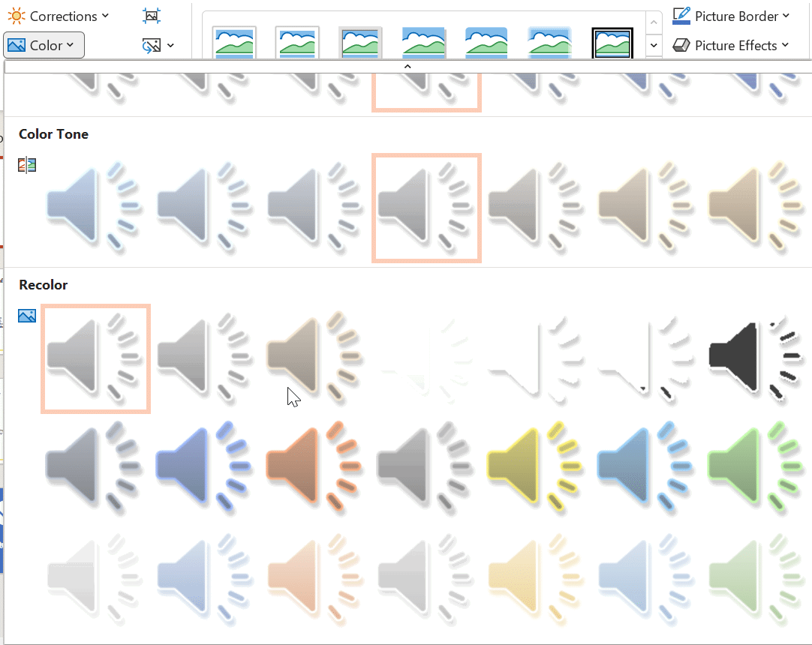
Task: Choose the coolest blue Color Tone thumbnail
Action: click(x=95, y=208)
